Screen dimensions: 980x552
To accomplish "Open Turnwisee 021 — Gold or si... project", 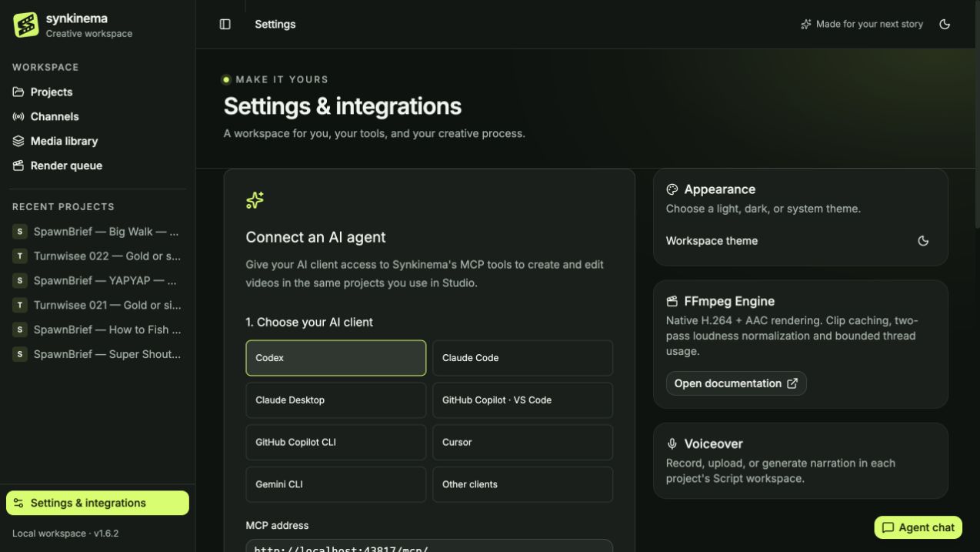I will tap(98, 305).
